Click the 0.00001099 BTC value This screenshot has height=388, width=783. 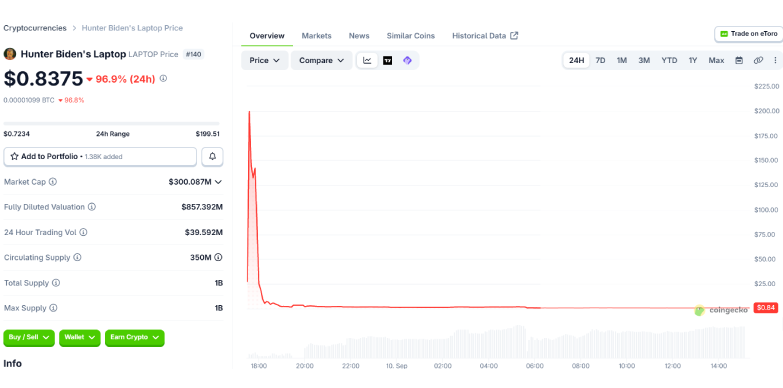point(29,100)
